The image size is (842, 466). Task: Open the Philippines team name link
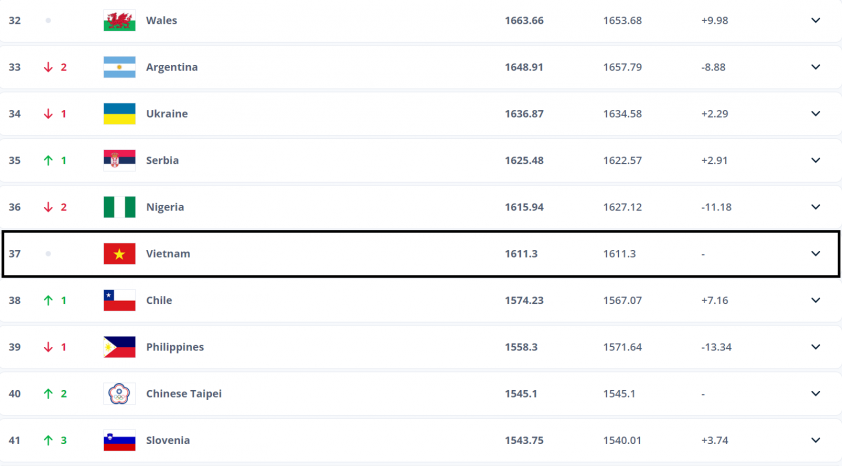(175, 347)
